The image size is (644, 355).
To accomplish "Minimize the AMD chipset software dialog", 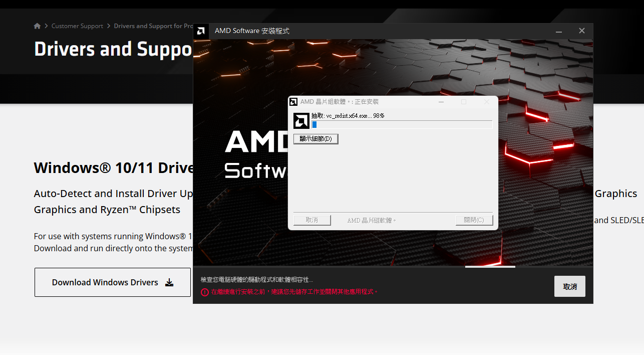I will coord(441,102).
